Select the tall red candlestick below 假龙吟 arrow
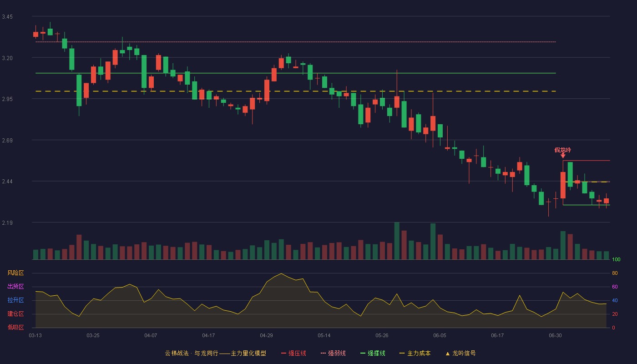The width and height of the screenshot is (637, 364). pos(563,185)
